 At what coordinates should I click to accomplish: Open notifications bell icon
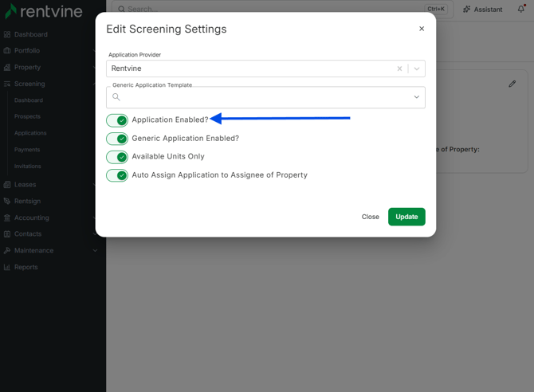click(x=521, y=9)
